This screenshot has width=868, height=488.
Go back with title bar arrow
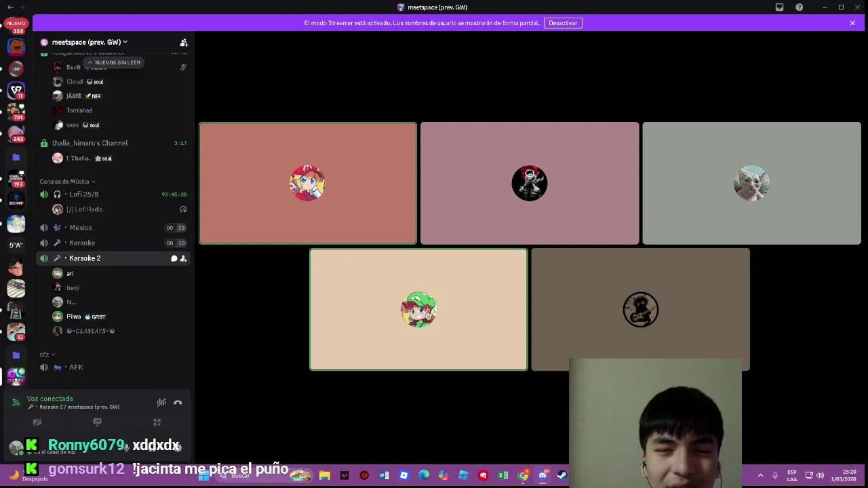[10, 7]
